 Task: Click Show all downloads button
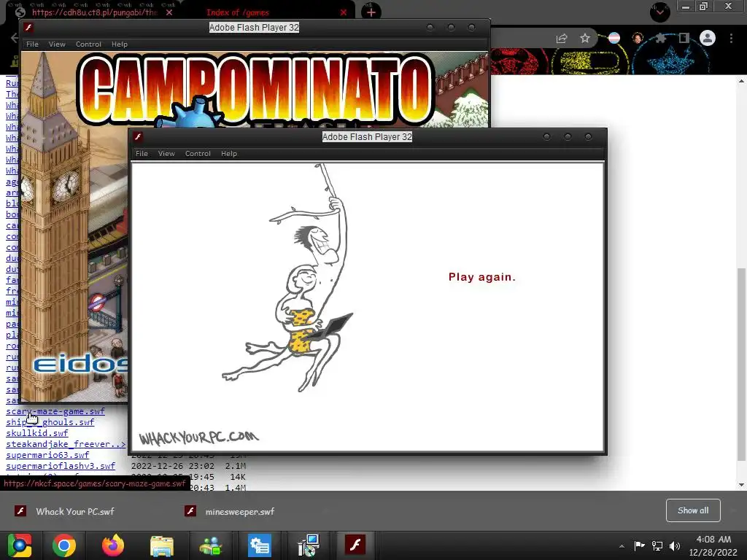tap(693, 510)
